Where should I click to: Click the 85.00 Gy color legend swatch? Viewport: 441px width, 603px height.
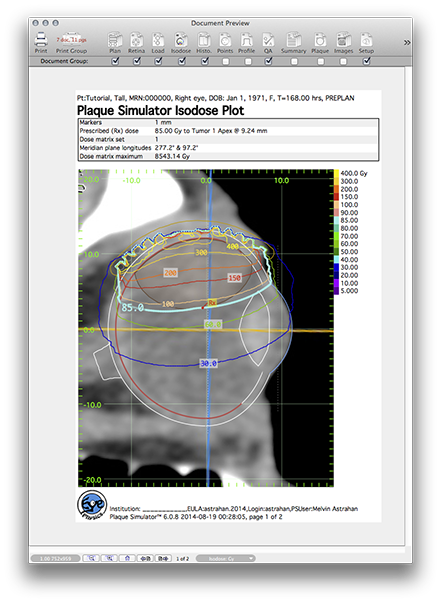[336, 220]
